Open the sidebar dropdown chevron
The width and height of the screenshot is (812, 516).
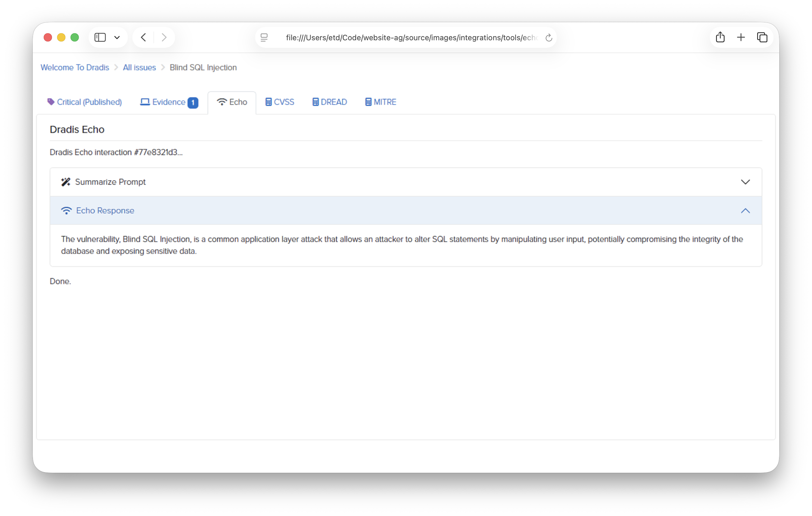pos(117,37)
